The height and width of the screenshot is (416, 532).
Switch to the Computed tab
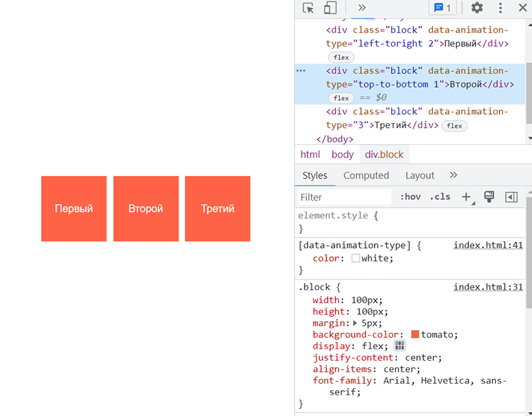366,175
